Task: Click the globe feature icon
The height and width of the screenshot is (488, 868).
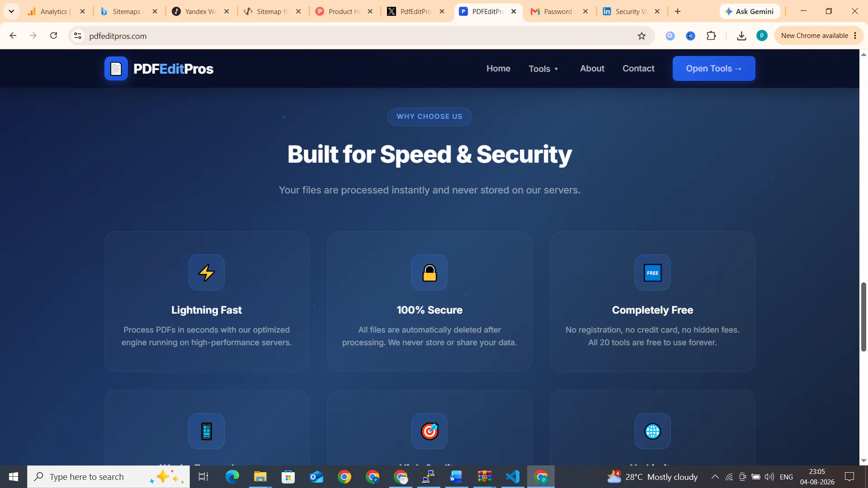Action: [652, 431]
